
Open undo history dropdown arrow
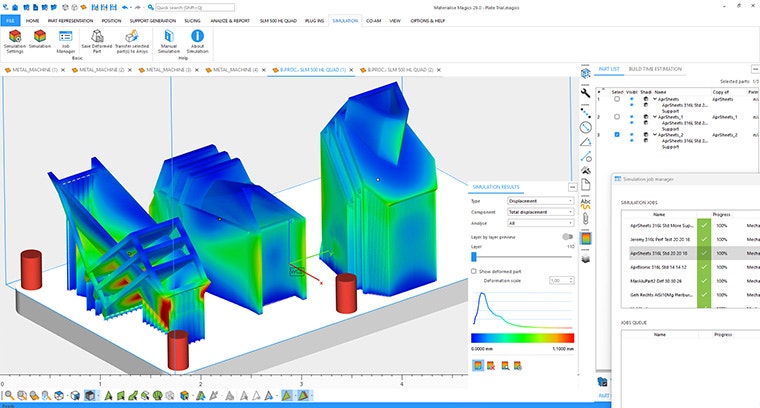click(x=131, y=7)
